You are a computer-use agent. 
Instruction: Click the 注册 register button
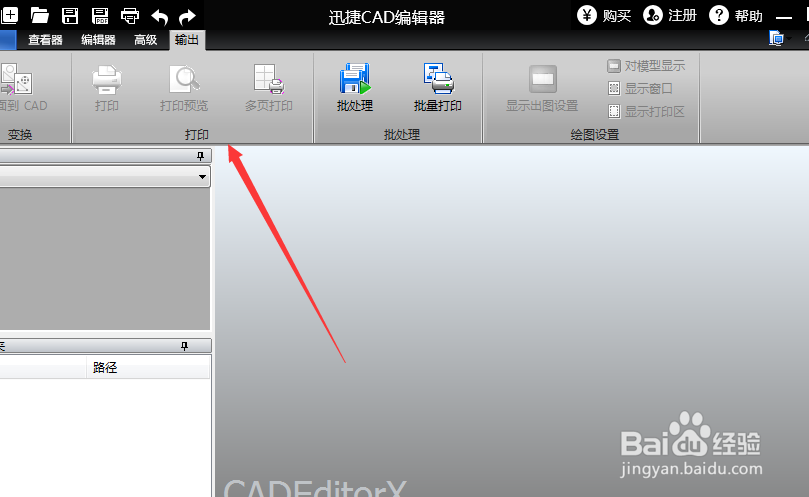tap(670, 15)
